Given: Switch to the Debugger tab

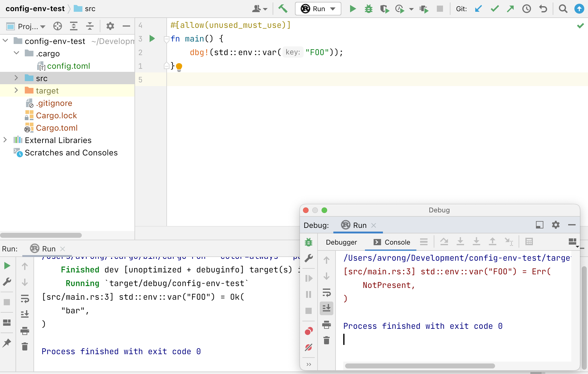Looking at the screenshot, I should pyautogui.click(x=341, y=242).
